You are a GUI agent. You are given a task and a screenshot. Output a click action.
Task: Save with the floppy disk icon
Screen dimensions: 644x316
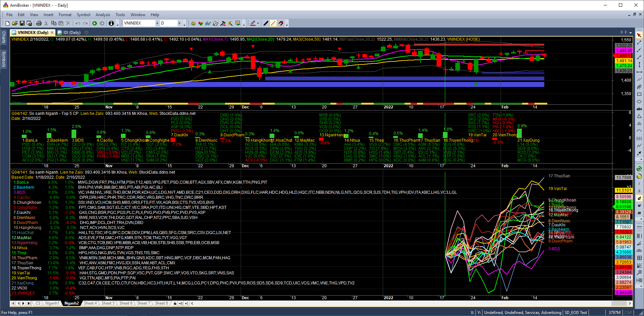(x=22, y=23)
